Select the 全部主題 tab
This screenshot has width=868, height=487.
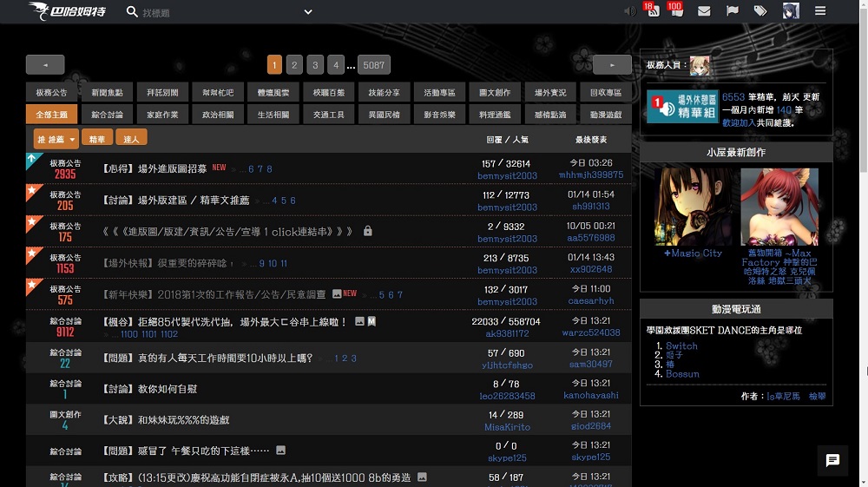[51, 115]
